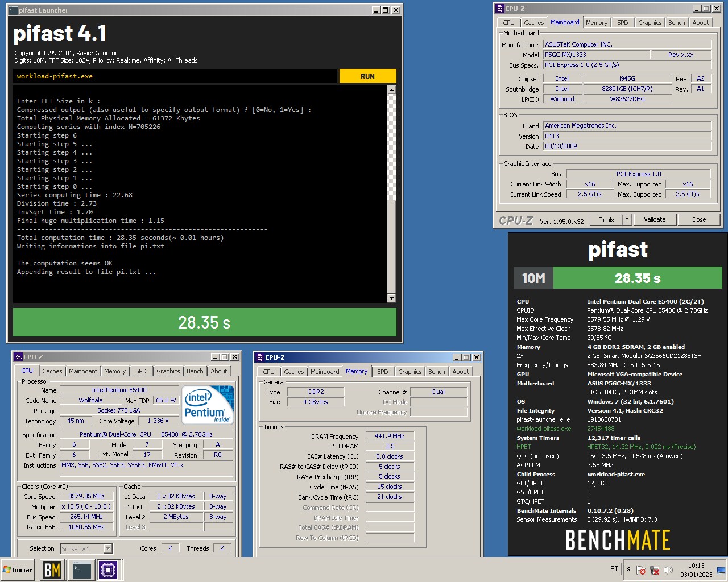Click the volume speaker tray icon
Screen dimensions: 728x582
[x=668, y=569]
